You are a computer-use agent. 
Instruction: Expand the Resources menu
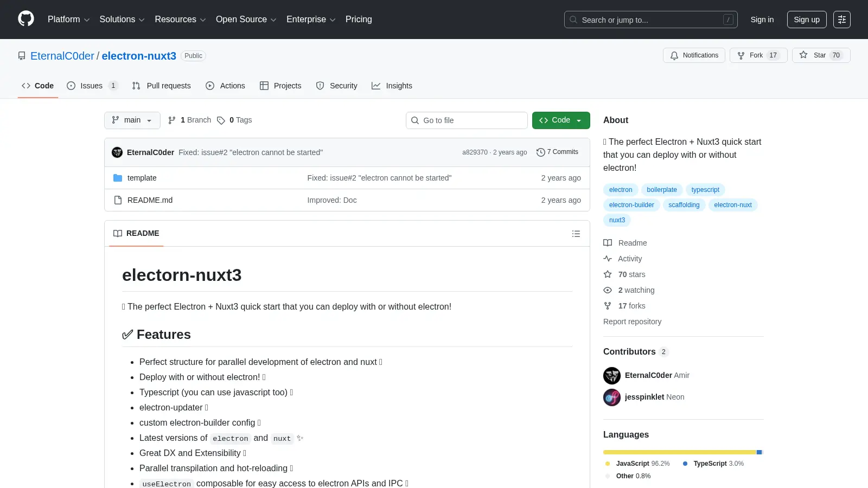click(180, 20)
